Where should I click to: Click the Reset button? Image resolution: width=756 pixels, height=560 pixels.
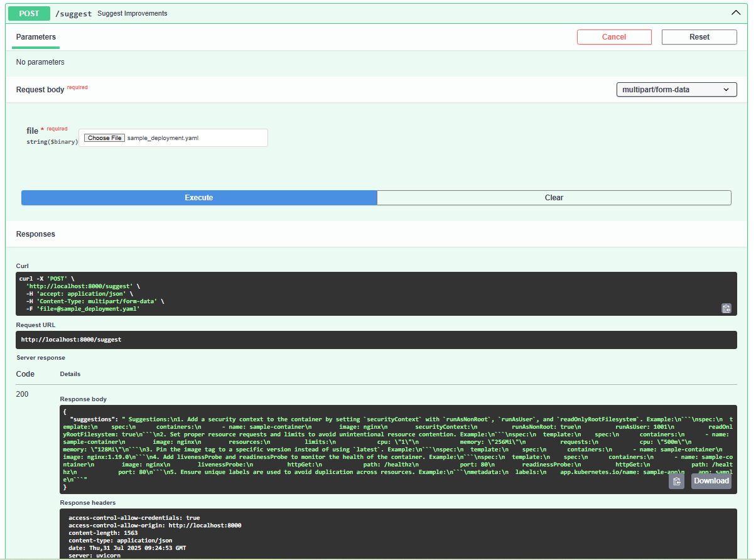pyautogui.click(x=699, y=37)
